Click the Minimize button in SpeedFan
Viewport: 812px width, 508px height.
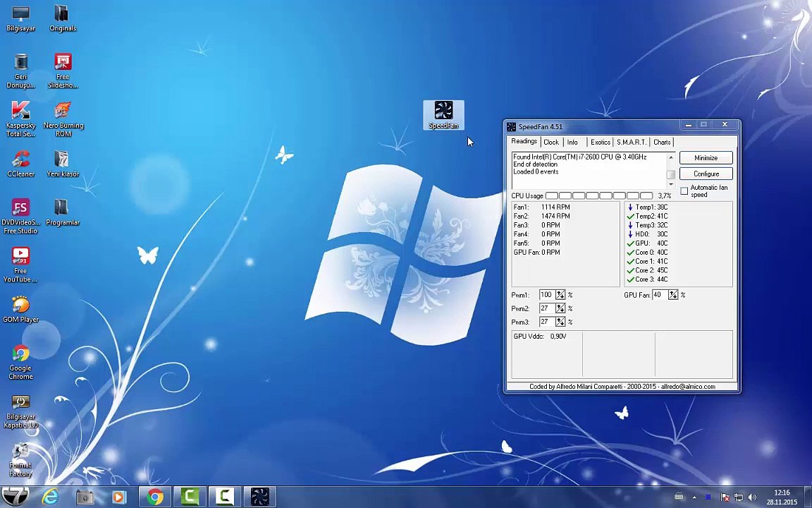point(706,157)
